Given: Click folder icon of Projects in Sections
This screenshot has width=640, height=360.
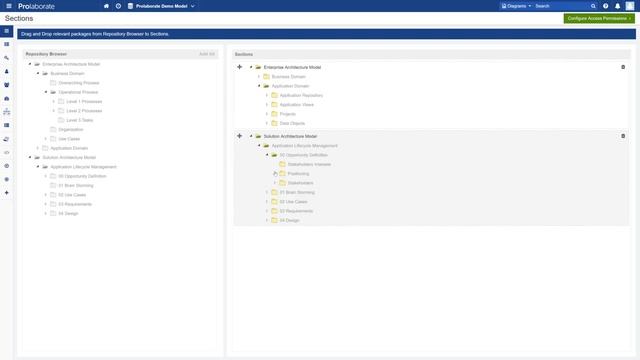Looking at the screenshot, I should [274, 114].
